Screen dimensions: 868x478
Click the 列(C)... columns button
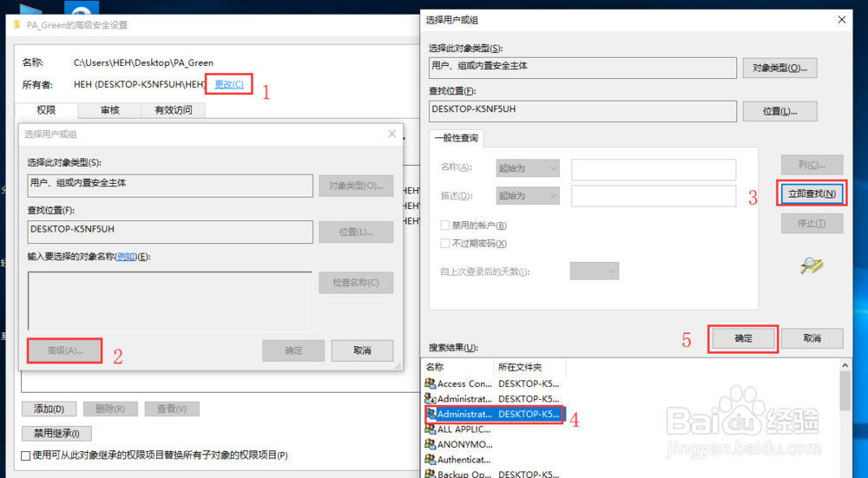(812, 165)
